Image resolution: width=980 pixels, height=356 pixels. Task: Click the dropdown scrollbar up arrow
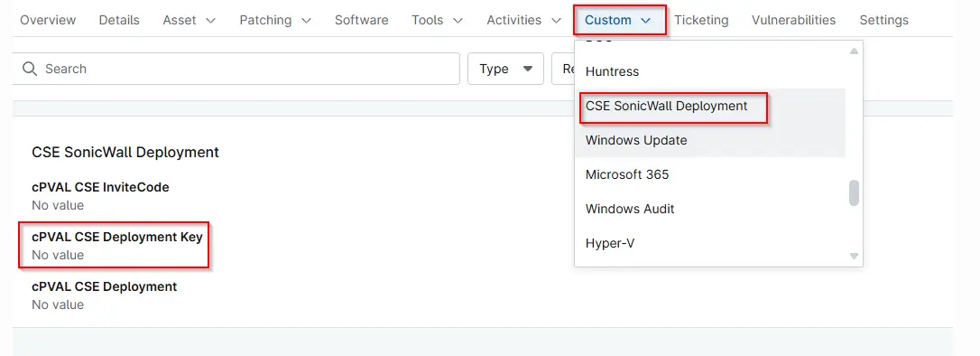coord(854,51)
